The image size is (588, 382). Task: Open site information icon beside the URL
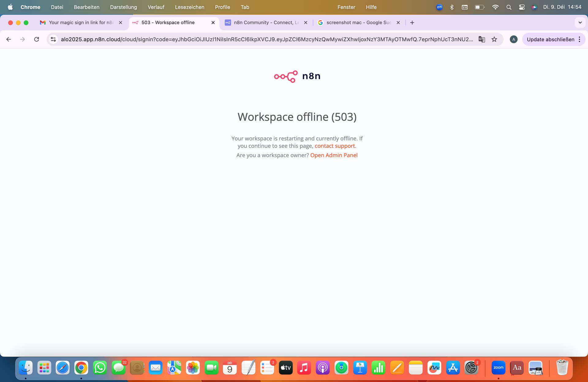coord(53,39)
